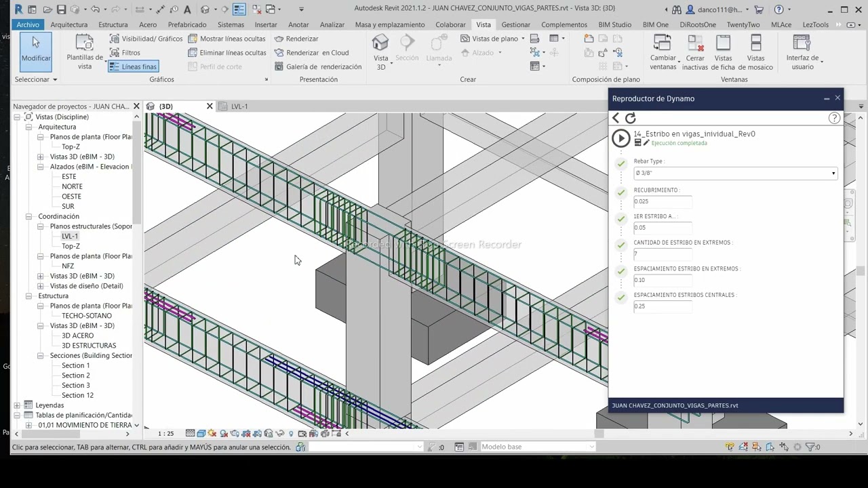Image resolution: width=868 pixels, height=488 pixels.
Task: Switch to the Gestionar ribbon tab
Action: 516,24
